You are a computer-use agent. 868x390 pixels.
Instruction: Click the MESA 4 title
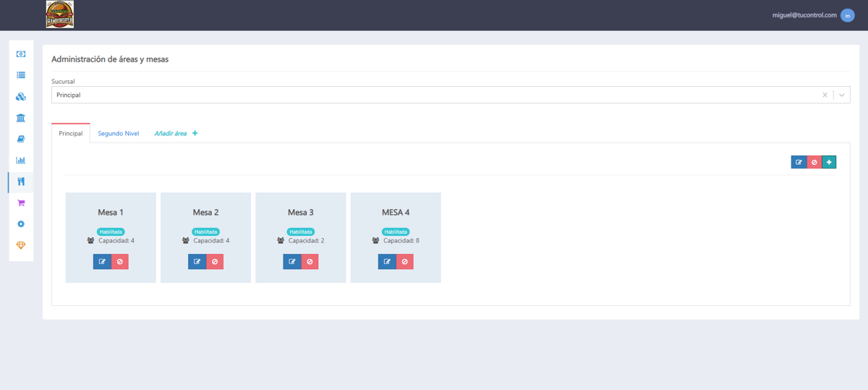[396, 213]
